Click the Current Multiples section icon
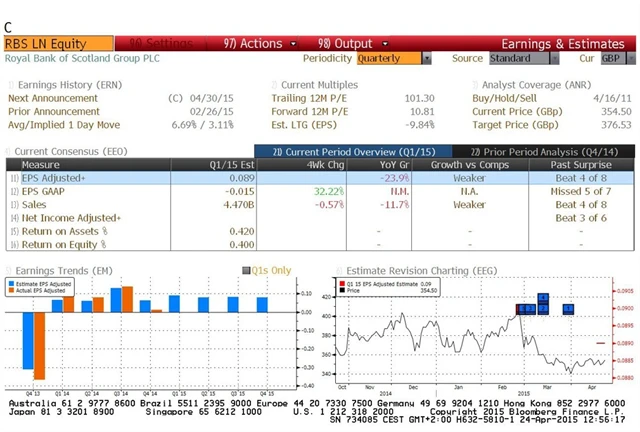The image size is (640, 432). coord(274,85)
